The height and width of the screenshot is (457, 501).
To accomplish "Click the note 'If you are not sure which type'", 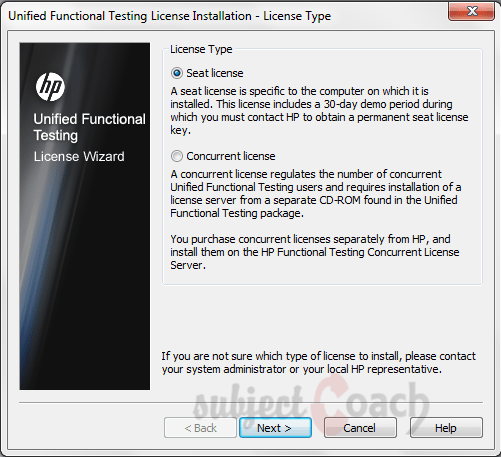I will click(x=319, y=363).
